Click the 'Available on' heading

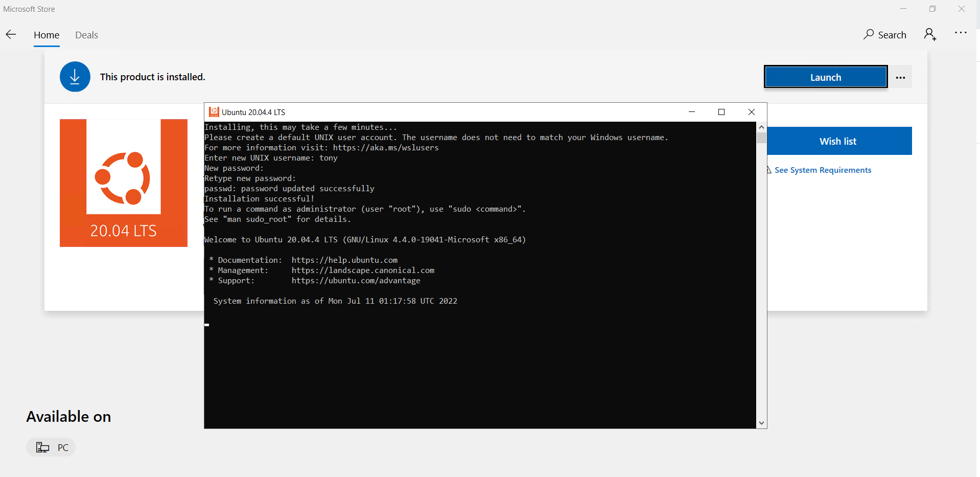(68, 417)
